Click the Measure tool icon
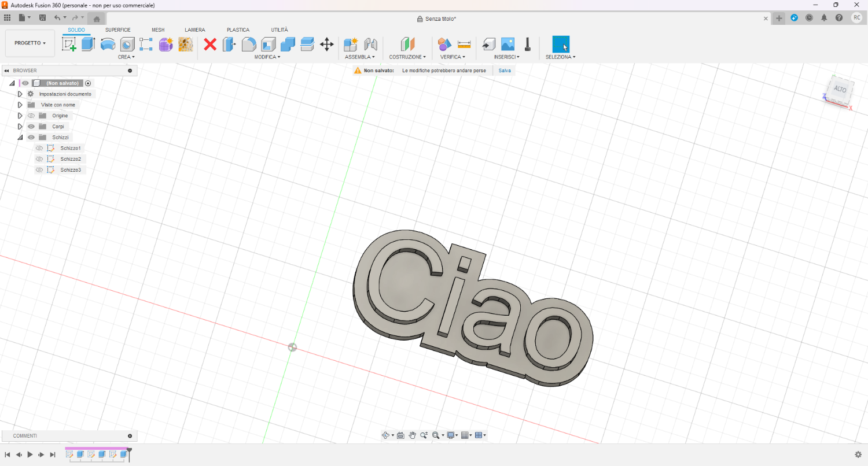This screenshot has width=868, height=466. (464, 45)
